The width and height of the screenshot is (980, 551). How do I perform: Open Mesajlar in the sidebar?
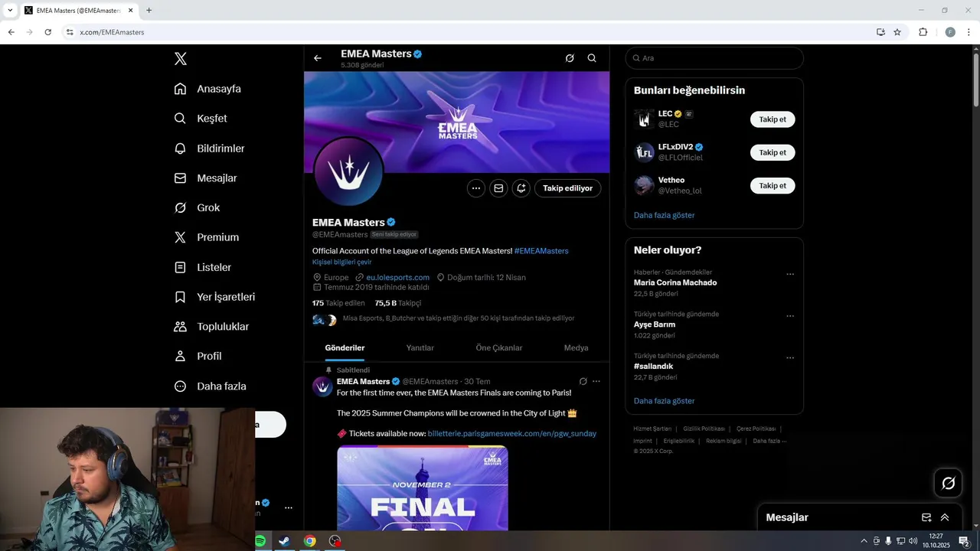(x=205, y=178)
